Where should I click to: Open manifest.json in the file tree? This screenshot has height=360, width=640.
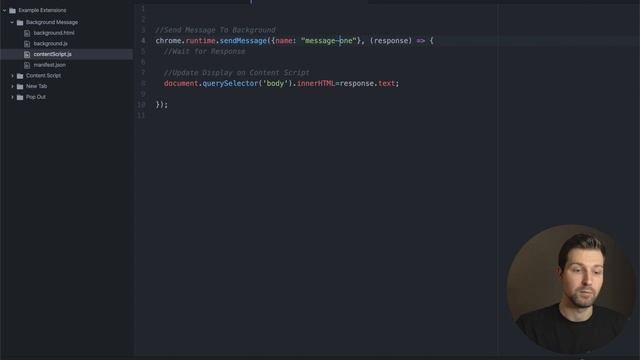[x=49, y=65]
